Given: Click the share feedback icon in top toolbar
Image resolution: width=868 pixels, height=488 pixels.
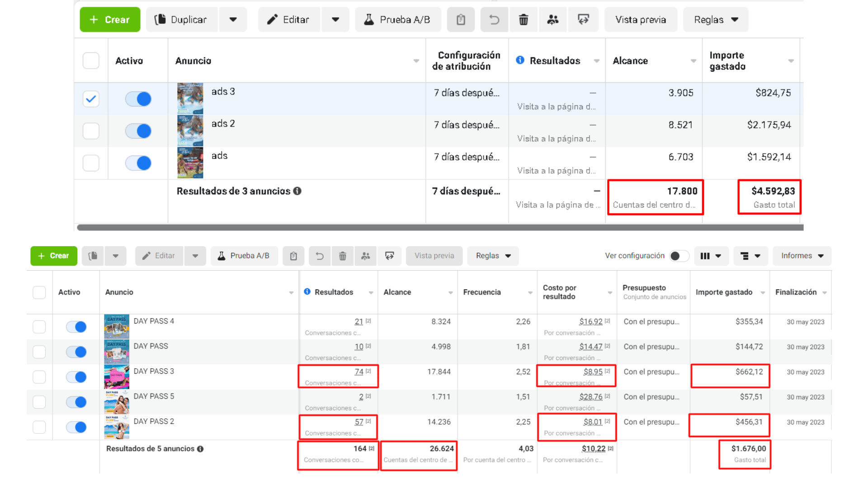Looking at the screenshot, I should click(583, 20).
